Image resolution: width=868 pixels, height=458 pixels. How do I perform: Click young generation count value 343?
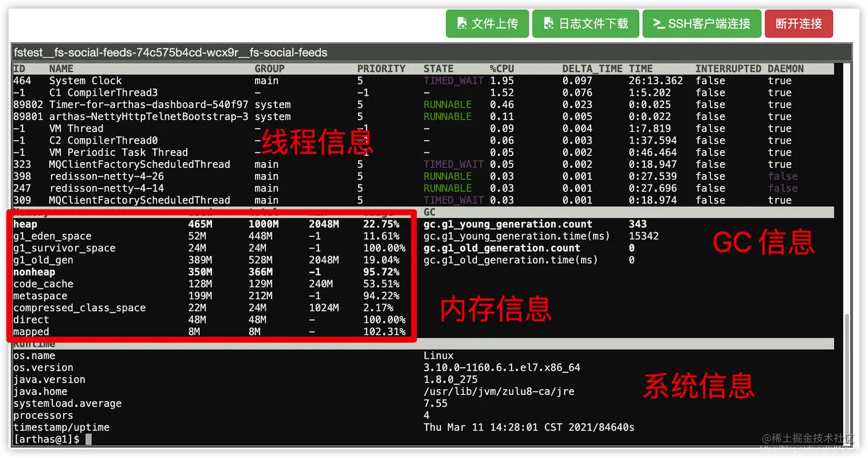(x=638, y=225)
